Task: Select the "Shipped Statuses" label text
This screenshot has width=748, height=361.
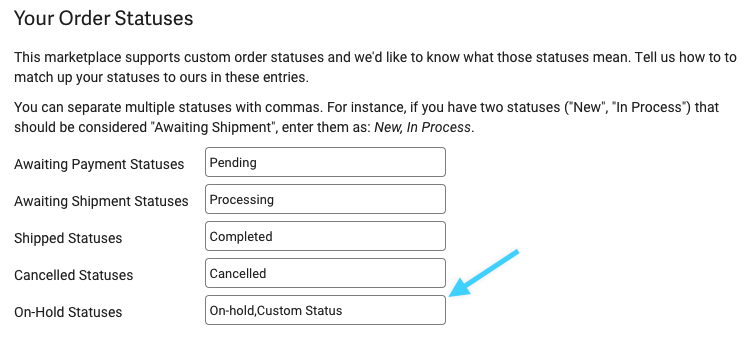Action: [68, 238]
